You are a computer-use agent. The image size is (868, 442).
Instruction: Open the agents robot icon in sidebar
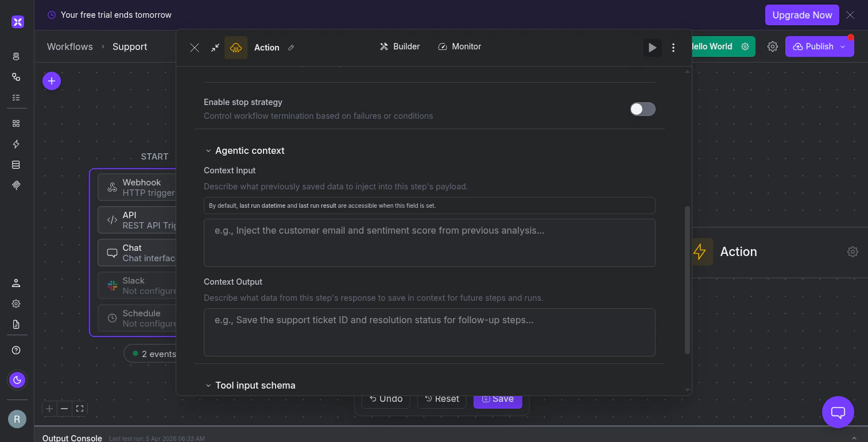(16, 56)
